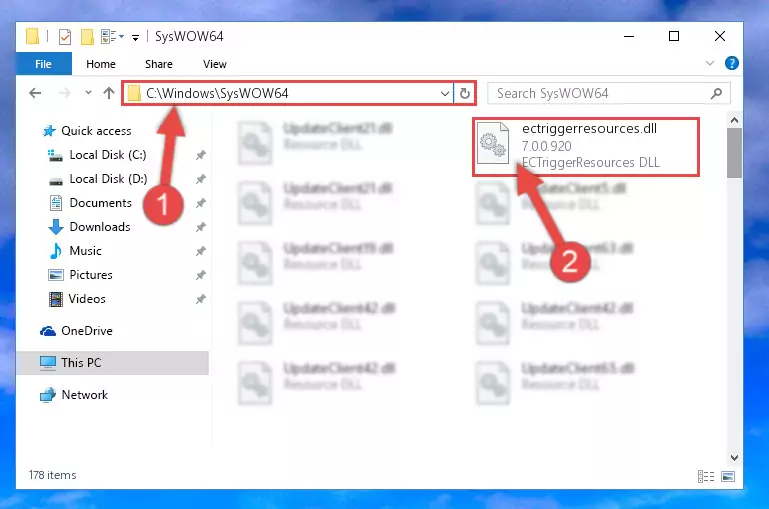
Task: Click the Search SysWOW64 field
Action: coord(609,93)
